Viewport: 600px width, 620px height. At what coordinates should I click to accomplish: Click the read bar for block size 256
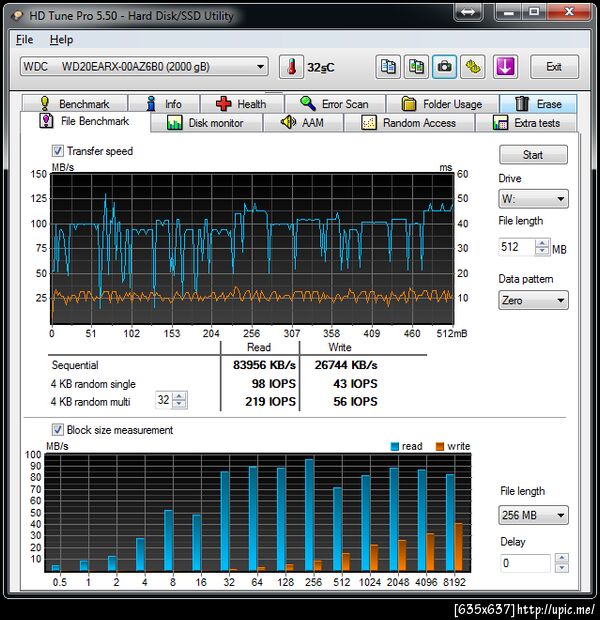click(309, 515)
